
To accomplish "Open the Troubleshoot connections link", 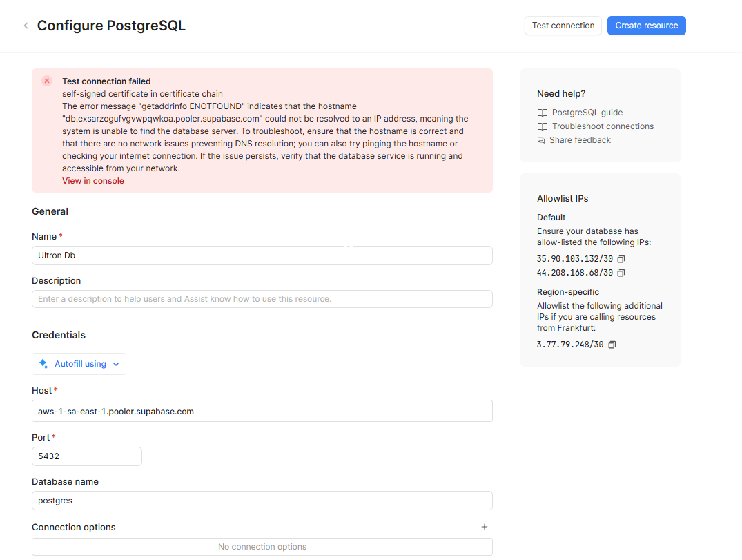I will 603,126.
